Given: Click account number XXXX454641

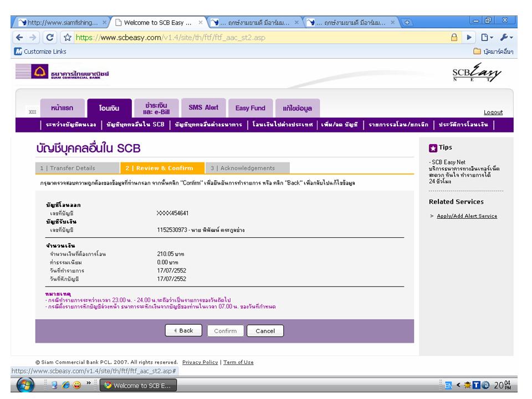Looking at the screenshot, I should (172, 213).
